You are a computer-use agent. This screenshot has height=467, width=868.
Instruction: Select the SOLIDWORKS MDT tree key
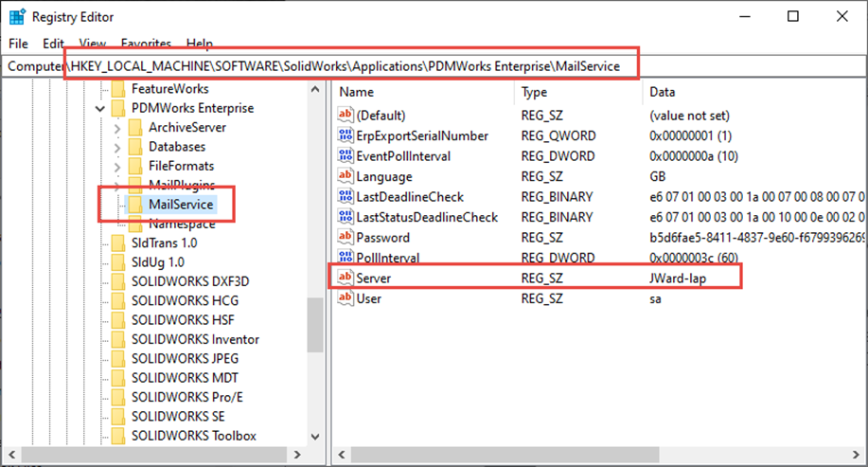(x=185, y=378)
